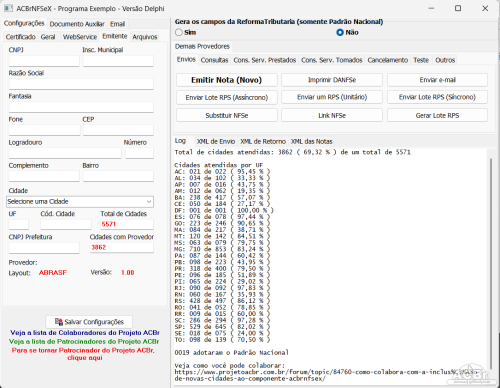
Task: Click the Logradouro input field
Action: click(x=65, y=153)
